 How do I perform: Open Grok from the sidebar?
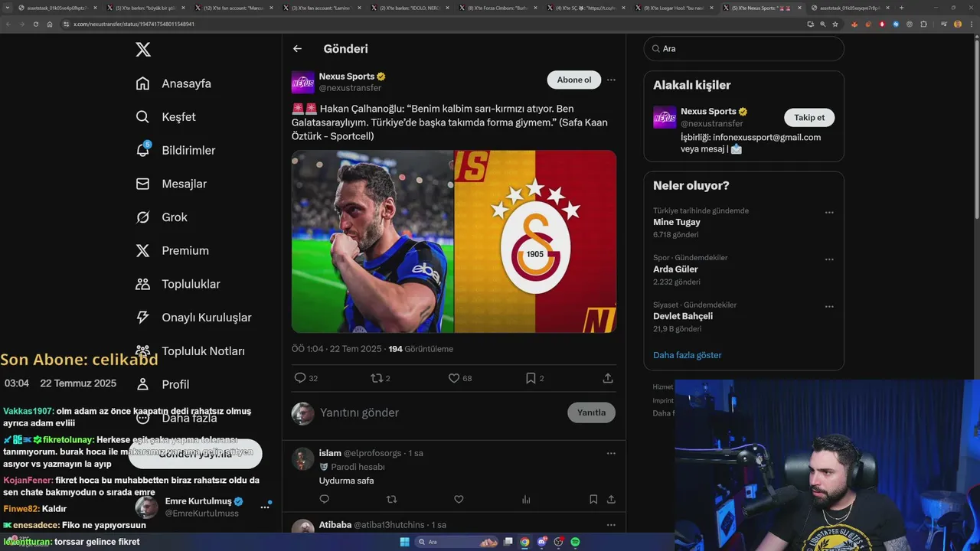coord(161,217)
